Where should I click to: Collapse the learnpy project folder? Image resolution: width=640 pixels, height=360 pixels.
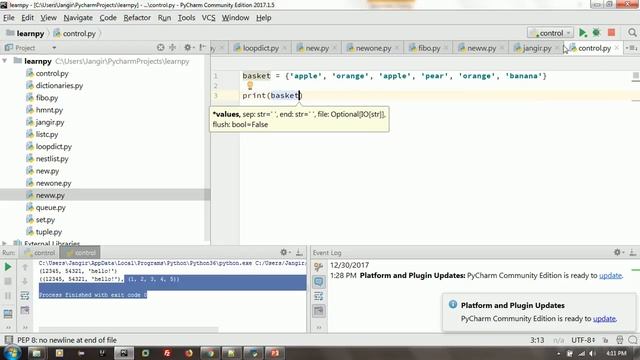(x=5, y=61)
